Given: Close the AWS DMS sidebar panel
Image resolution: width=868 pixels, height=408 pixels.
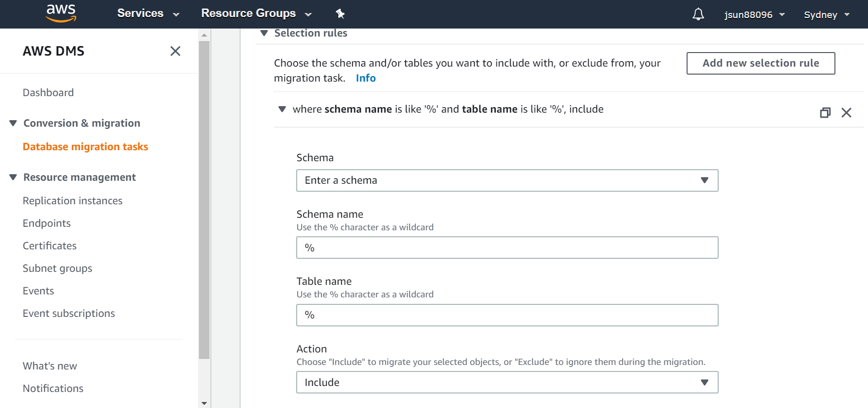Looking at the screenshot, I should 175,51.
